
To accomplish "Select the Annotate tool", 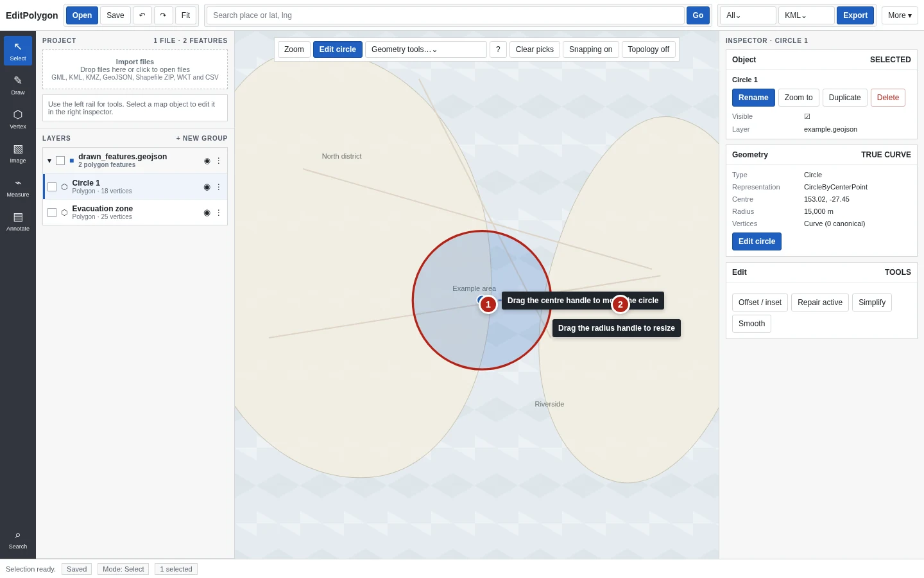I will [18, 221].
